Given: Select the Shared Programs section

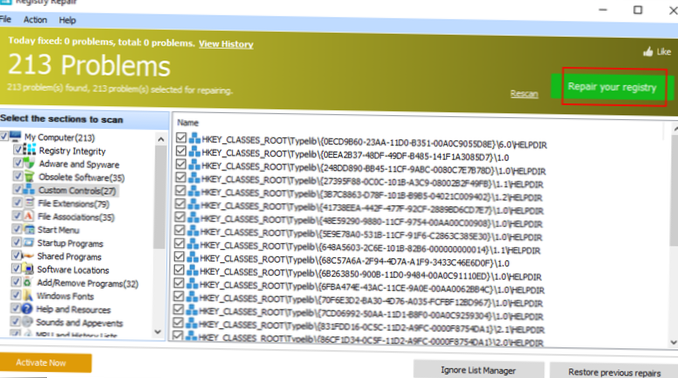Looking at the screenshot, I should pos(69,256).
